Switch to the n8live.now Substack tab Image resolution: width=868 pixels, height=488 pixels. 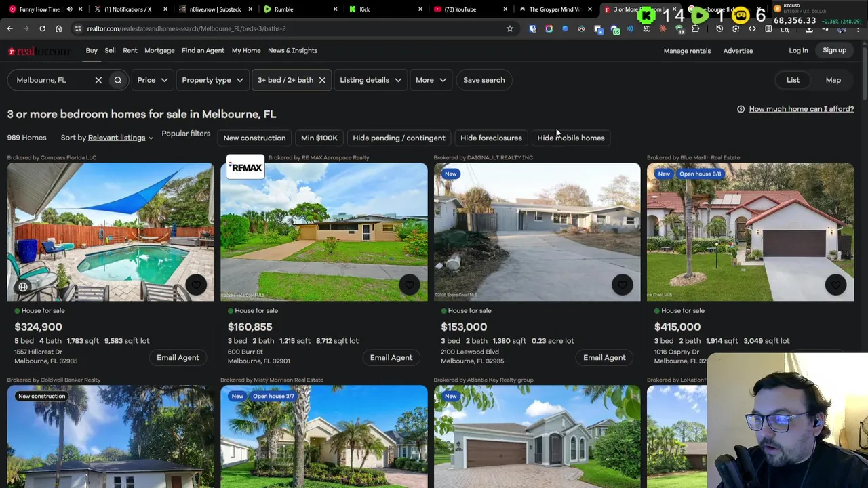(x=214, y=9)
